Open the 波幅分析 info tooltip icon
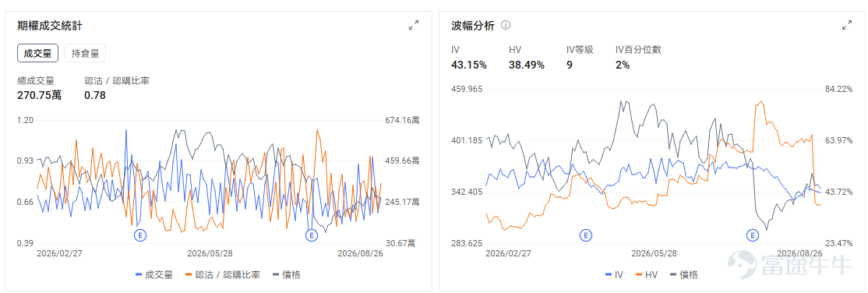 click(506, 25)
